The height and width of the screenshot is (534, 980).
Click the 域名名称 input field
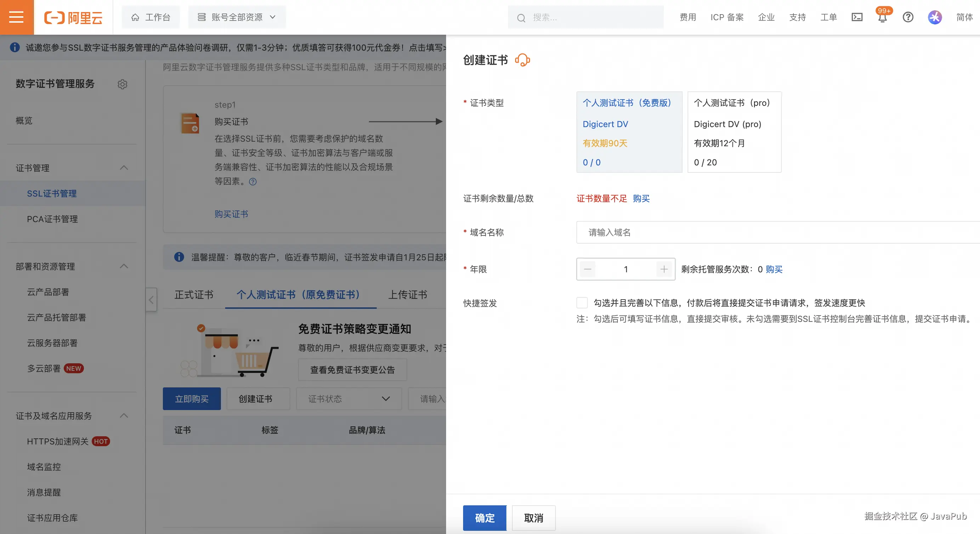coord(776,232)
